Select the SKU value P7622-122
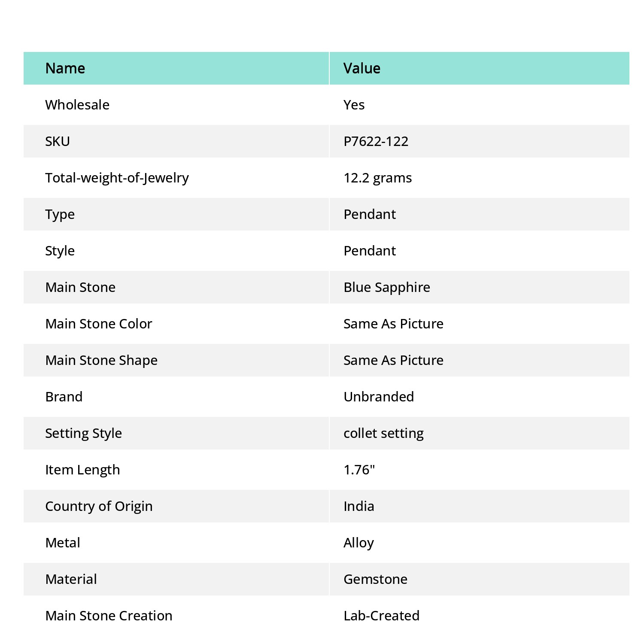 point(376,141)
